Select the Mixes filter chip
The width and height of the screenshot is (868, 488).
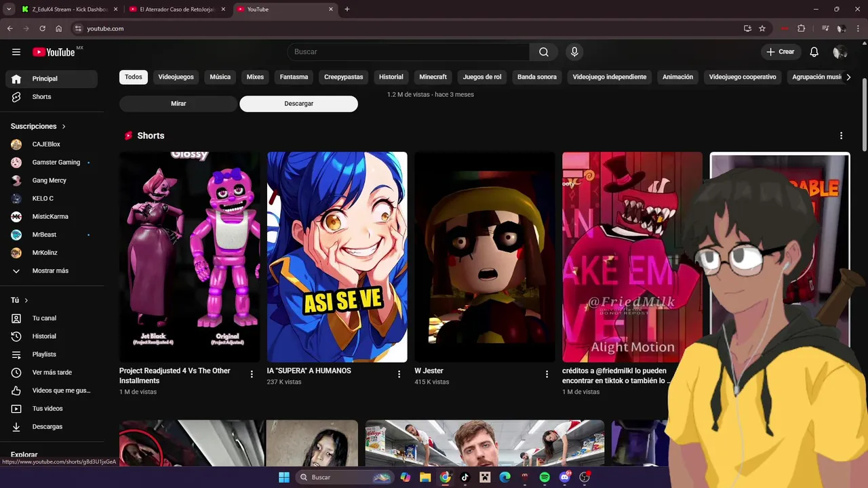(256, 77)
